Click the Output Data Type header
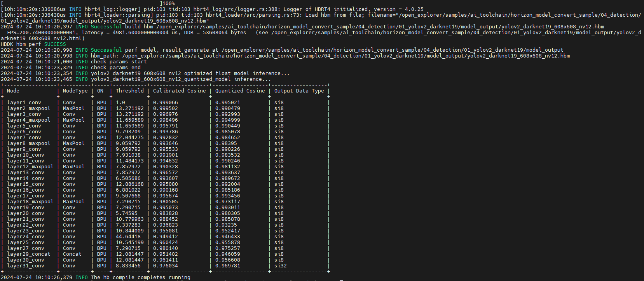Image resolution: width=644 pixels, height=281 pixels. 299,91
